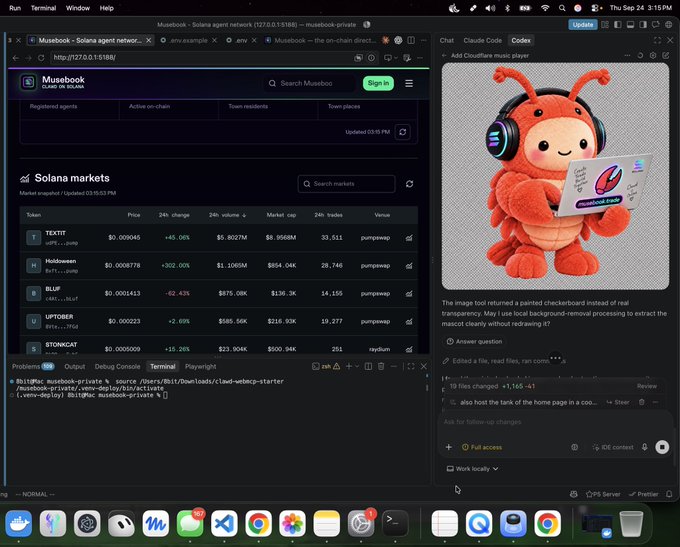Switch to .env editor tab
This screenshot has height=547, width=680.
[x=241, y=40]
